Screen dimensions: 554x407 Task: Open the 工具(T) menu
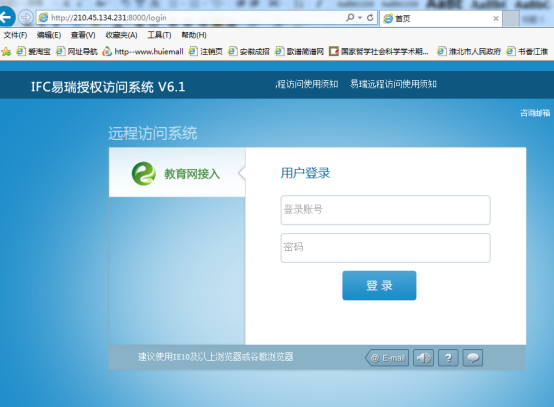click(159, 35)
